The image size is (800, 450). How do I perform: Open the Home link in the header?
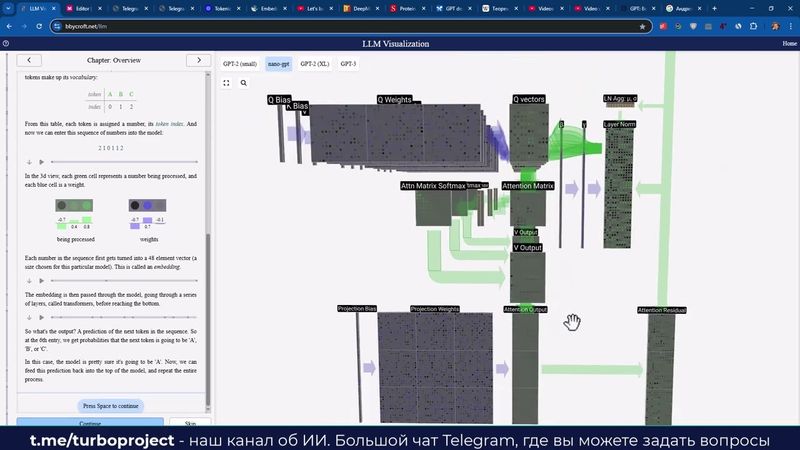tap(788, 44)
